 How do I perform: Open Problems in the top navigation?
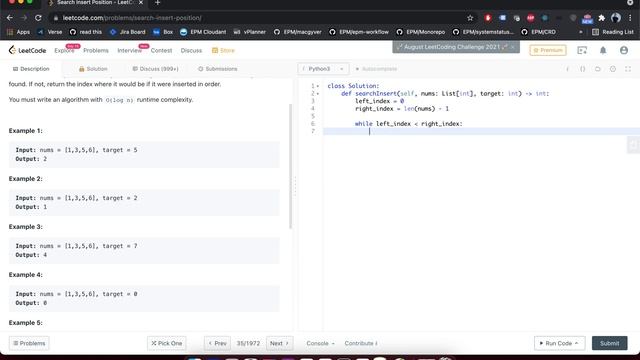coord(96,51)
